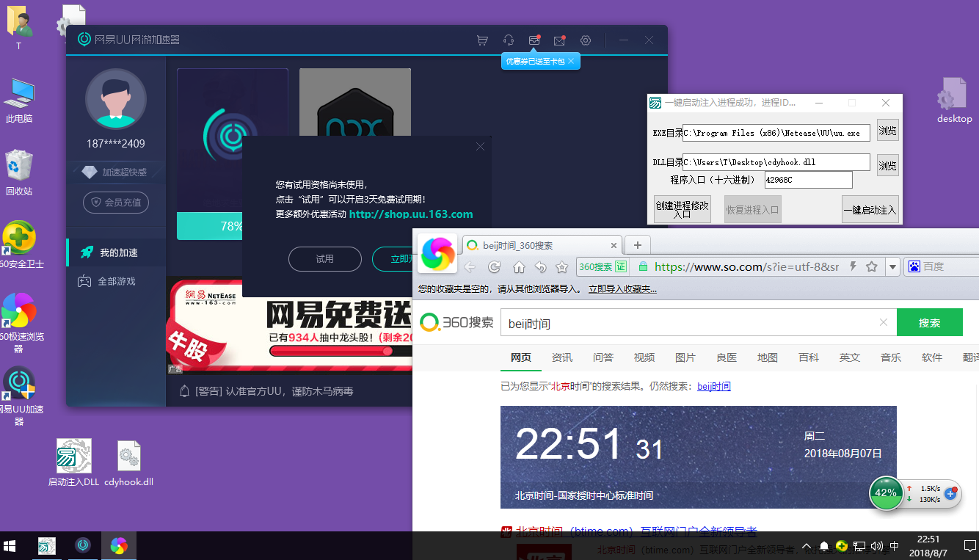Open the UU coupon wallet icon
Image resolution: width=979 pixels, height=560 pixels.
click(534, 40)
